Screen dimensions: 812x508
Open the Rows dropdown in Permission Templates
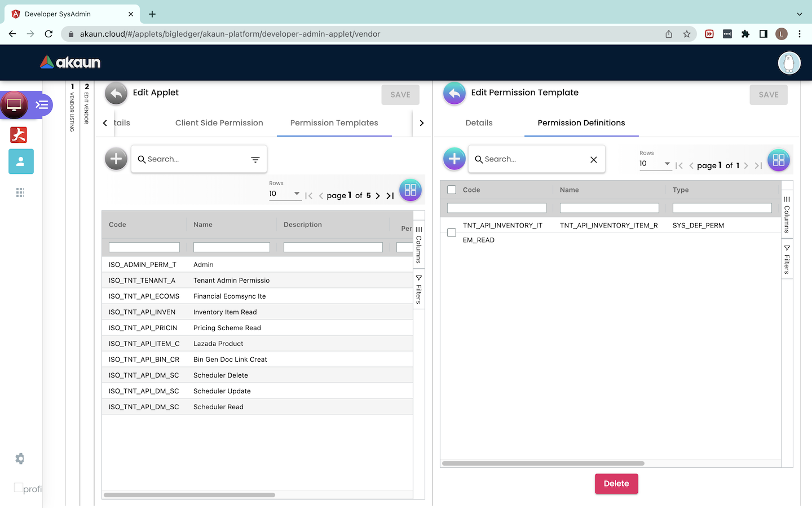(285, 194)
